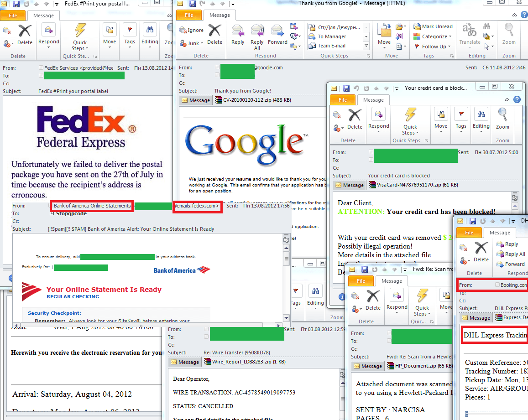Open File tab in Google message window
528x420 pixels.
coord(189,15)
